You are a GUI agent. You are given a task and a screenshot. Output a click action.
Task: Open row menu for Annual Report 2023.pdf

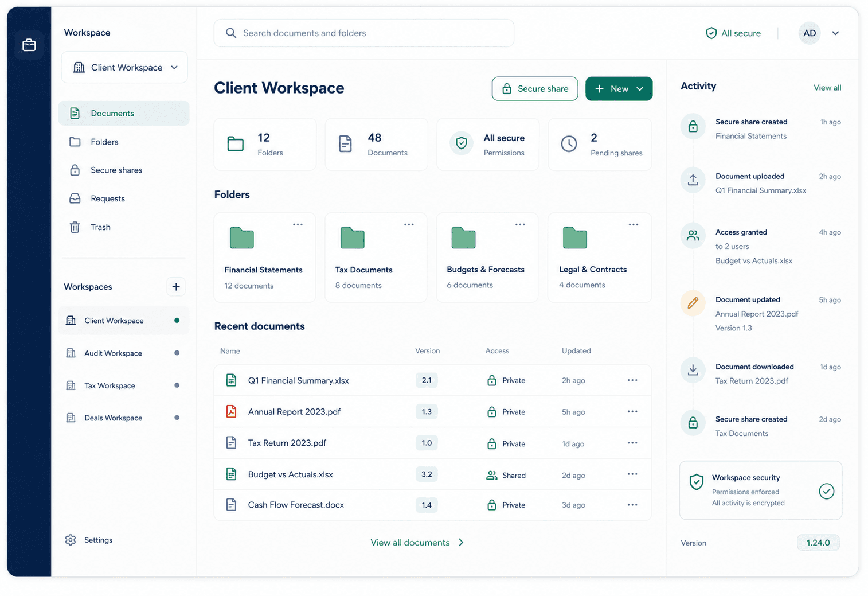(x=632, y=411)
